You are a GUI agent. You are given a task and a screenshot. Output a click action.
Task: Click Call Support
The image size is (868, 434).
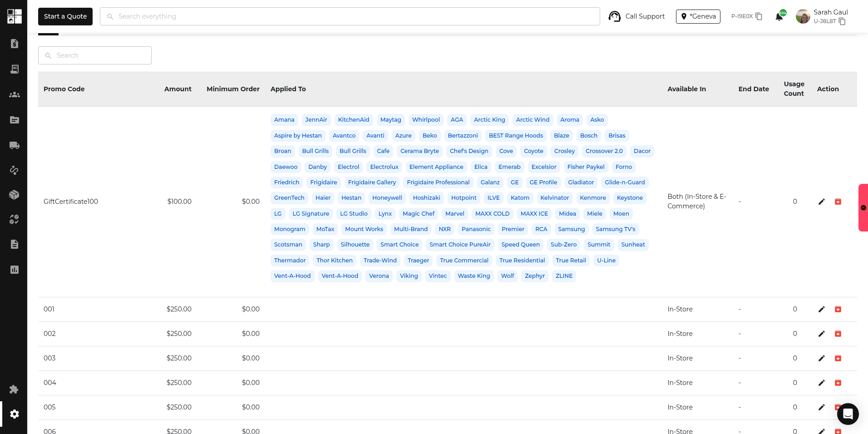[636, 16]
